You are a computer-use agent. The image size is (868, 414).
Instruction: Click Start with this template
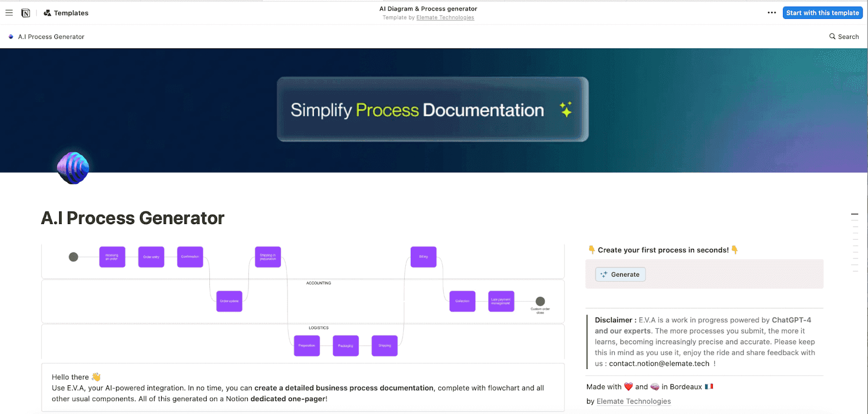pos(822,12)
